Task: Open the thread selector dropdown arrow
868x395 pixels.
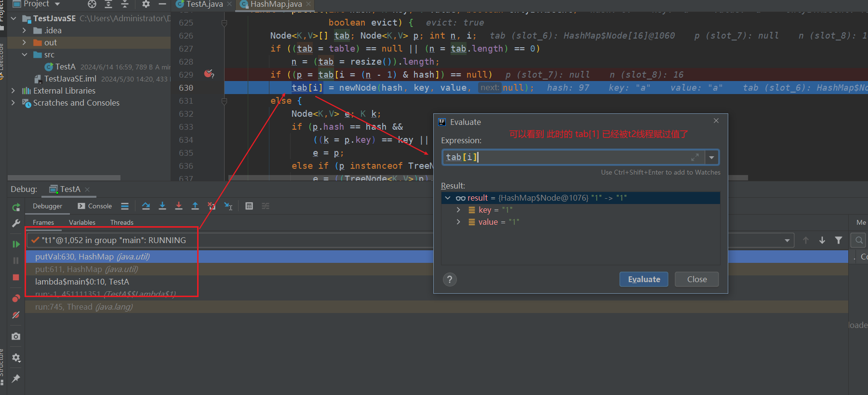Action: (787, 240)
